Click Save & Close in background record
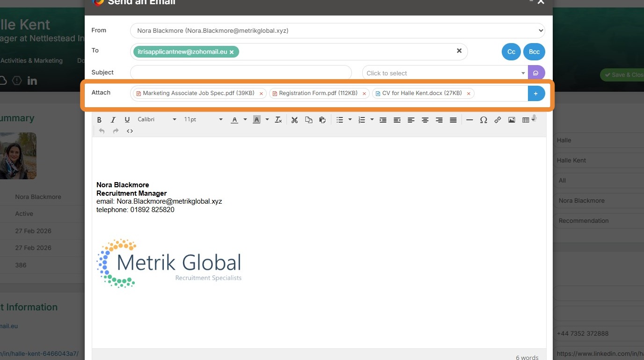This screenshot has width=644, height=360. pyautogui.click(x=622, y=75)
